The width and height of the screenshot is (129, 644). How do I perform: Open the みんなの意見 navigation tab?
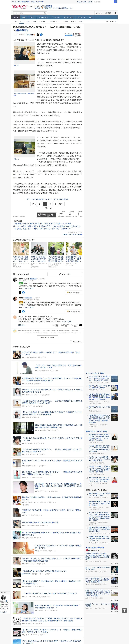click(x=69, y=17)
